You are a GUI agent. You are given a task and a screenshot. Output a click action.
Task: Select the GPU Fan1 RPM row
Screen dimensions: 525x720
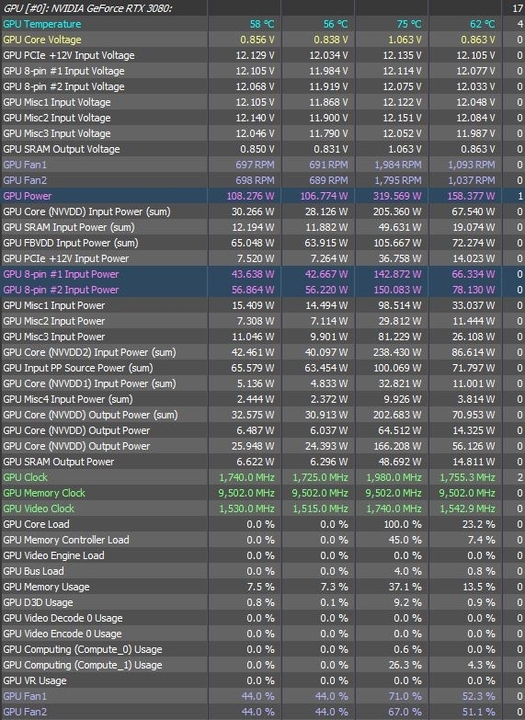coord(262,164)
